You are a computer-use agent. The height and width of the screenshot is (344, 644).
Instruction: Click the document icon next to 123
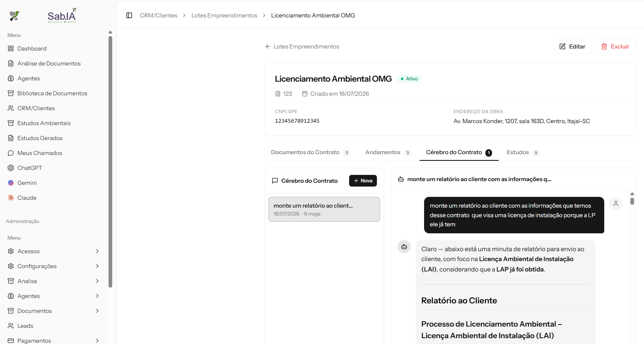click(x=278, y=94)
